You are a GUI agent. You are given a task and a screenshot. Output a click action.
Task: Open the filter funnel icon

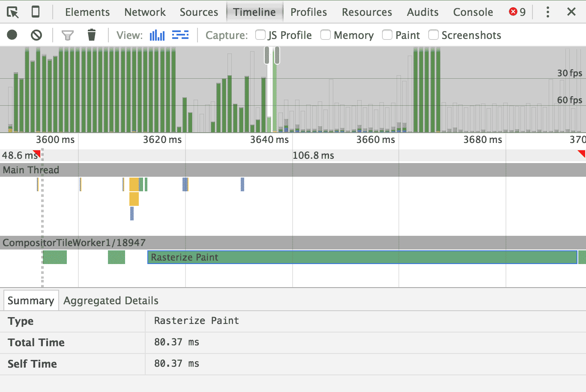[x=68, y=35]
